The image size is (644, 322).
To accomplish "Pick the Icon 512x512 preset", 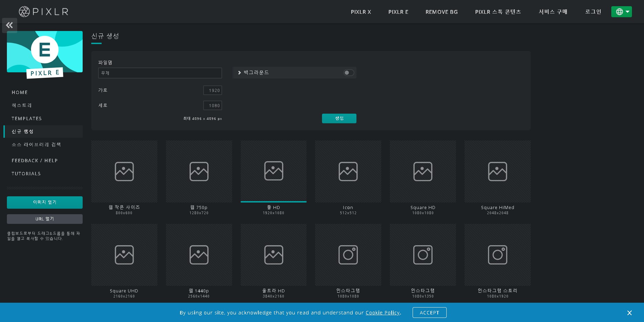I will [x=348, y=178].
